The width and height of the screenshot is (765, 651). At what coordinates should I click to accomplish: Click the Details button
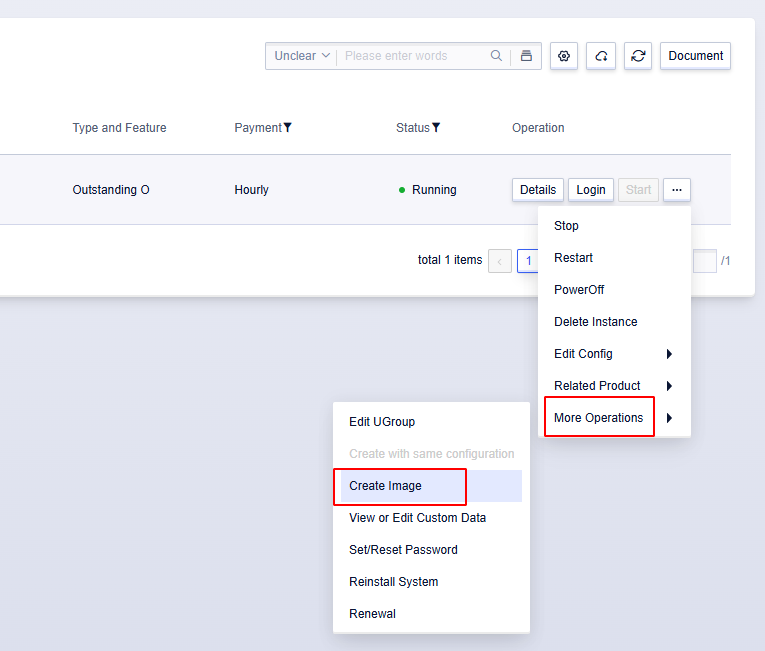[538, 190]
